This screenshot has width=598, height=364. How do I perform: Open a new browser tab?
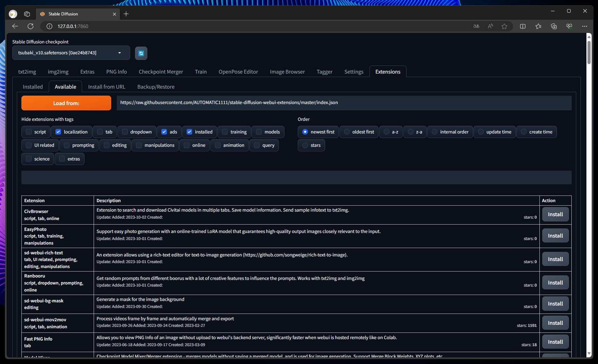pyautogui.click(x=126, y=14)
